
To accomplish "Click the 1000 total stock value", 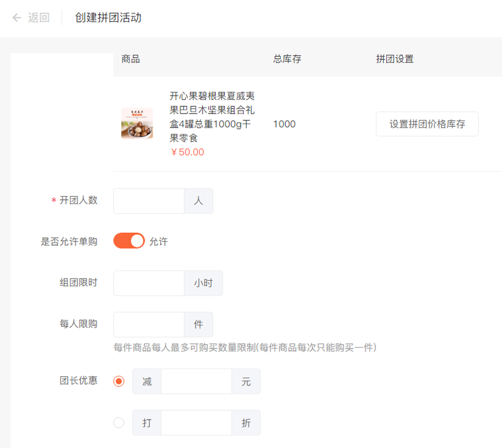I will (x=284, y=124).
